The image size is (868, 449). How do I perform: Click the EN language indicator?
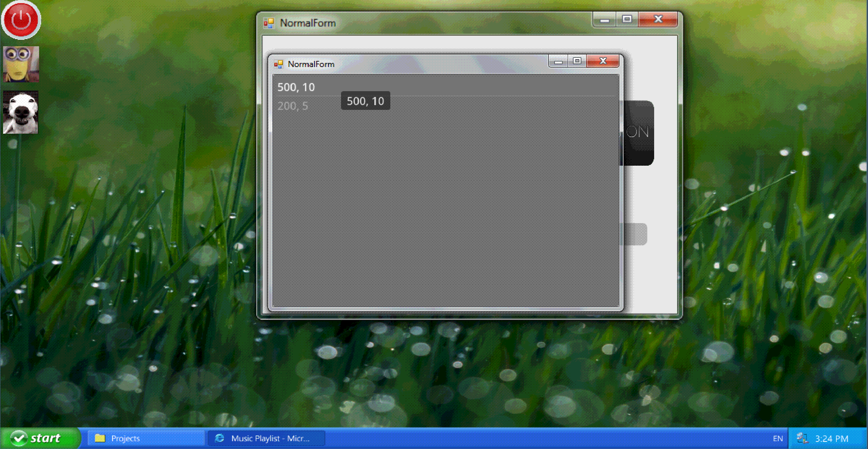(x=778, y=438)
